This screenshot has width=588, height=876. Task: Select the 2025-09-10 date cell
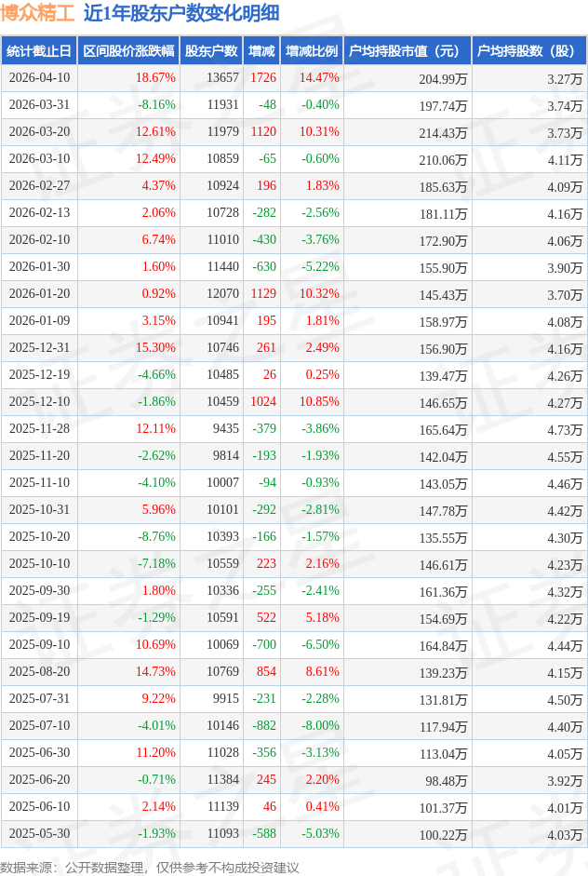(39, 645)
